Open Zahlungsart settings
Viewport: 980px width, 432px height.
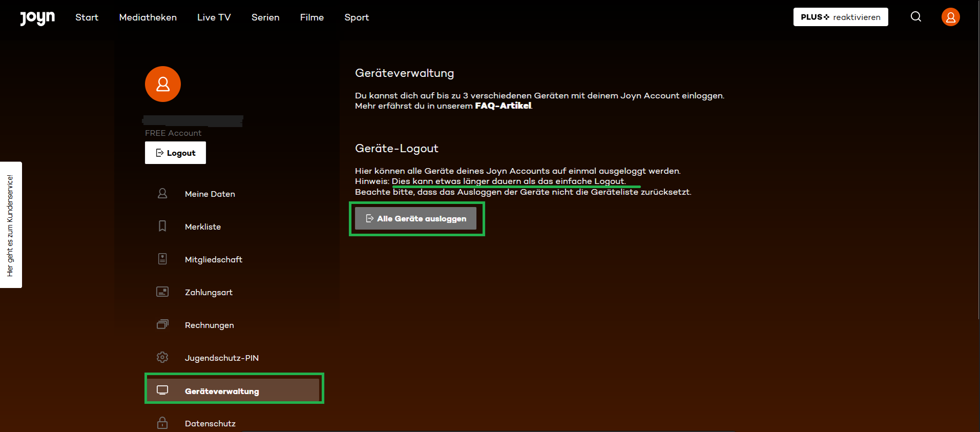(x=209, y=292)
